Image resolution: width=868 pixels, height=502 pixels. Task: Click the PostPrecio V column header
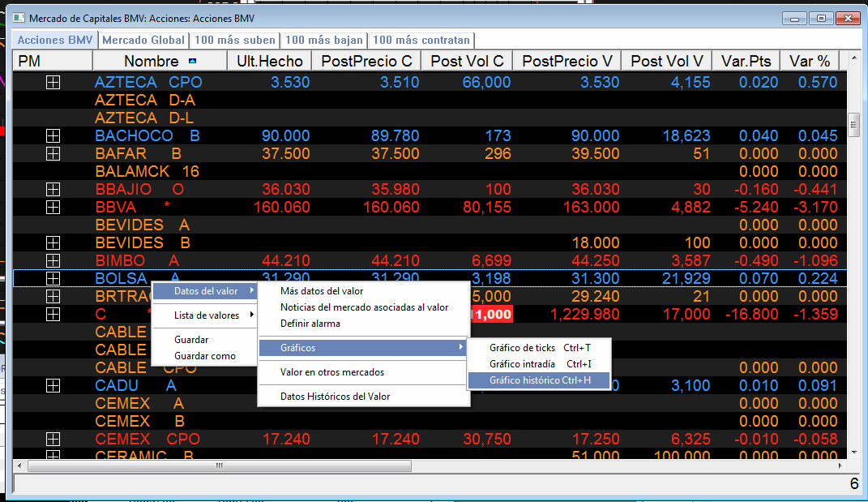(567, 61)
